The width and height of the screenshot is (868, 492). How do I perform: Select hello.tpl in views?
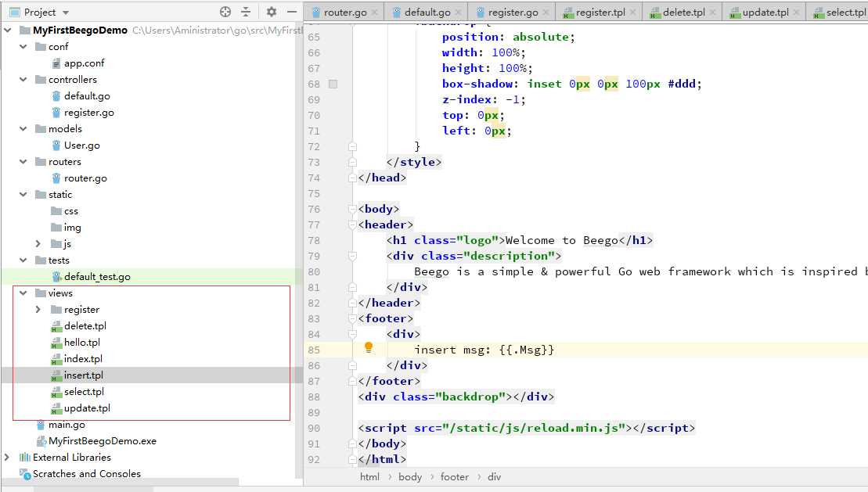click(x=82, y=342)
